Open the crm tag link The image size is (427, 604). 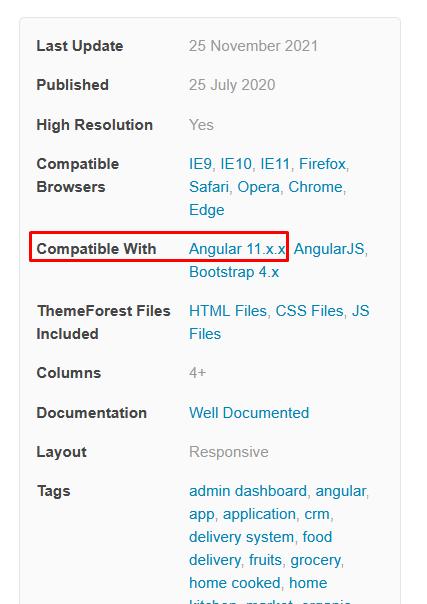[x=317, y=514]
